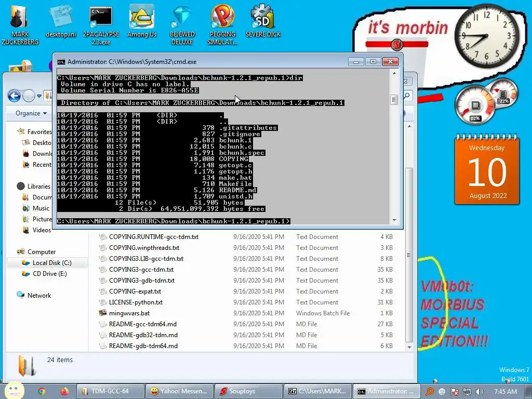Switch to the 7-Zip C:\Users\MARK taskbar window
This screenshot has width=532, height=399.
click(x=317, y=391)
